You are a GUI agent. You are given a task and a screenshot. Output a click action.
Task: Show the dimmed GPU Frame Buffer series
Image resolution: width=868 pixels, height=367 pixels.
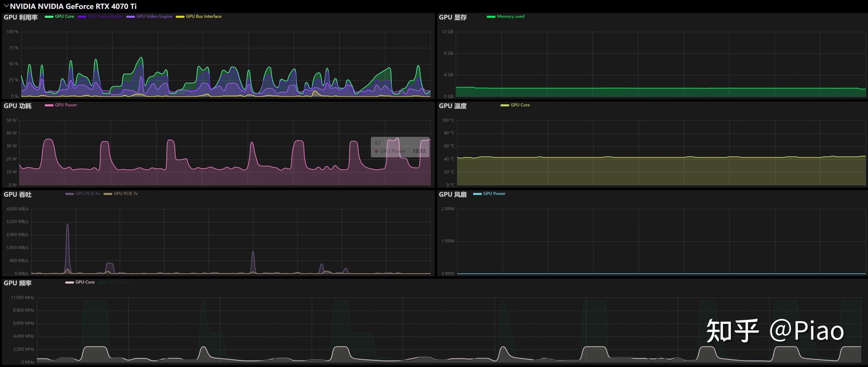(x=100, y=16)
